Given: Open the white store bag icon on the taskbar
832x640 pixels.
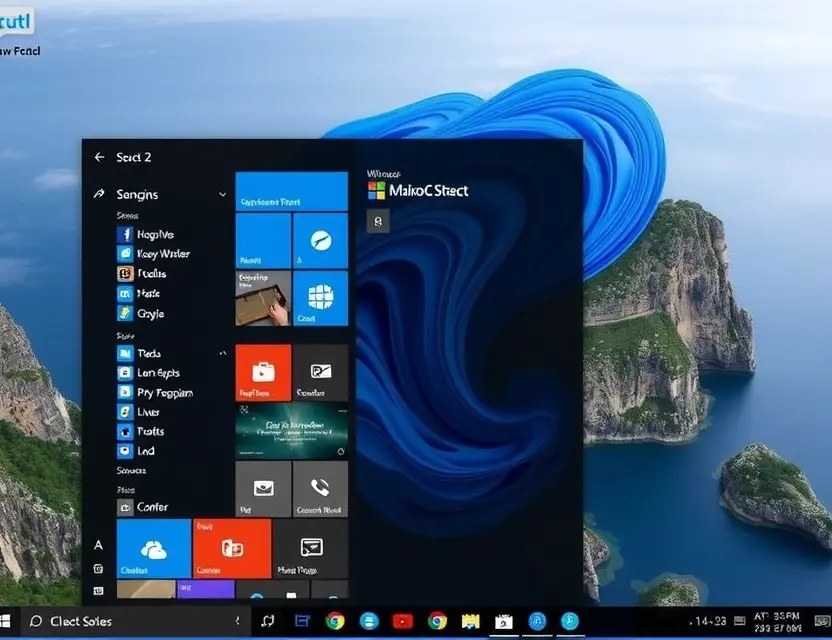Looking at the screenshot, I should [504, 621].
